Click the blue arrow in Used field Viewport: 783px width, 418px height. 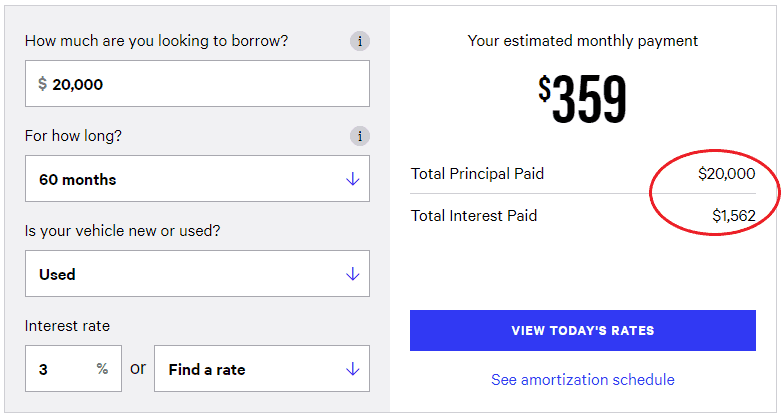353,274
